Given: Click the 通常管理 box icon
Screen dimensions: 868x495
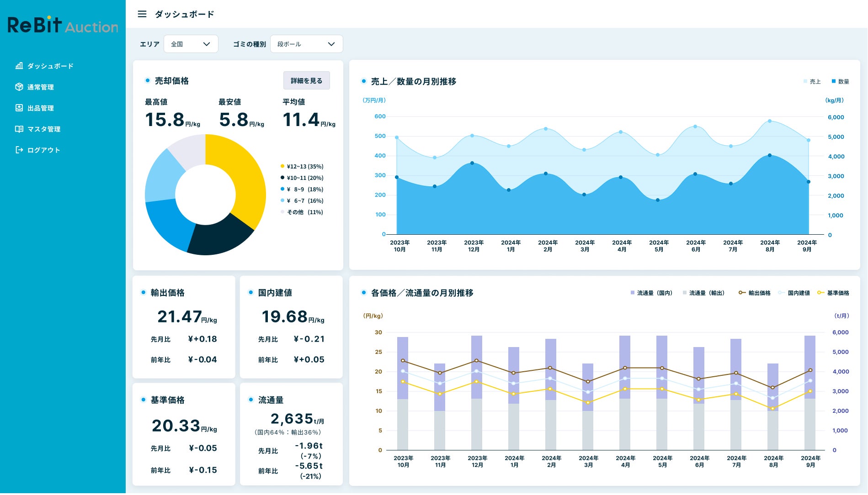Looking at the screenshot, I should coord(19,87).
